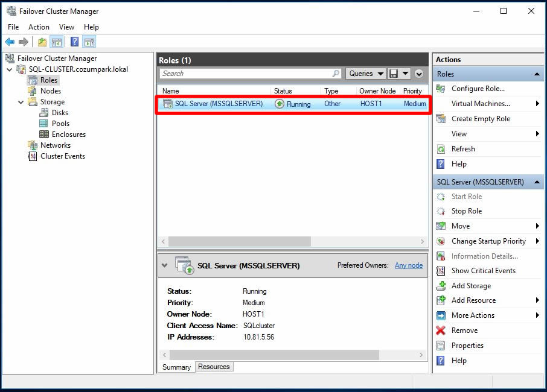The image size is (547, 392).
Task: Click the blue Help toolbar icon
Action: tap(74, 42)
